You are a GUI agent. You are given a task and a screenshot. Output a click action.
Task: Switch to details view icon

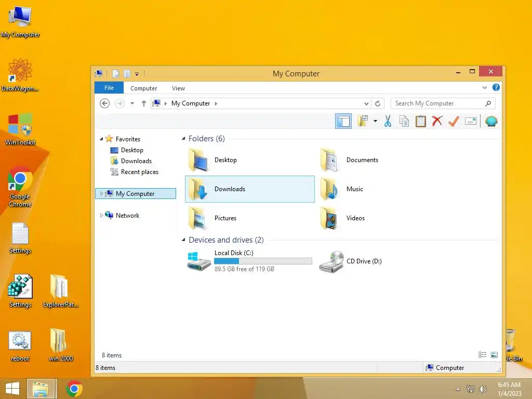[482, 355]
